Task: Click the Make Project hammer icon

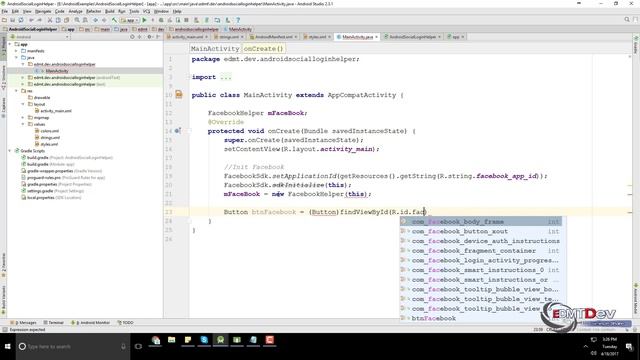Action: point(114,20)
